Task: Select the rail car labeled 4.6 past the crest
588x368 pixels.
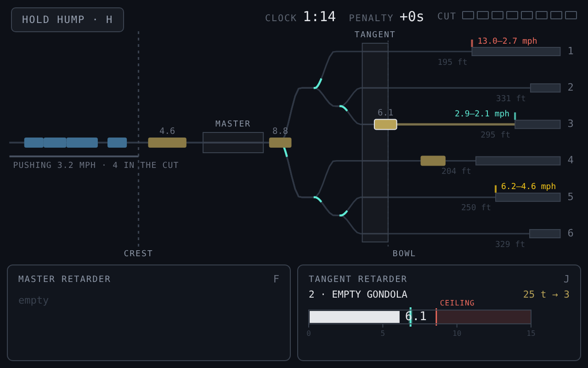Action: [167, 143]
